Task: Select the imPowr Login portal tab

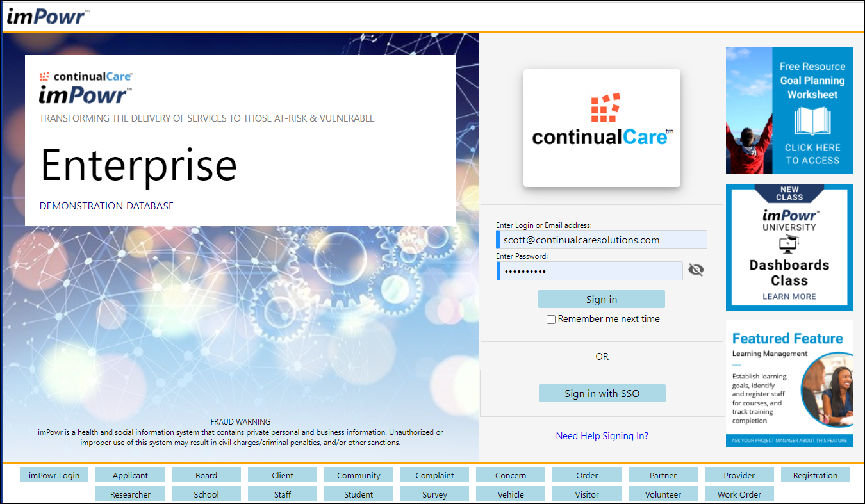Action: [54, 475]
